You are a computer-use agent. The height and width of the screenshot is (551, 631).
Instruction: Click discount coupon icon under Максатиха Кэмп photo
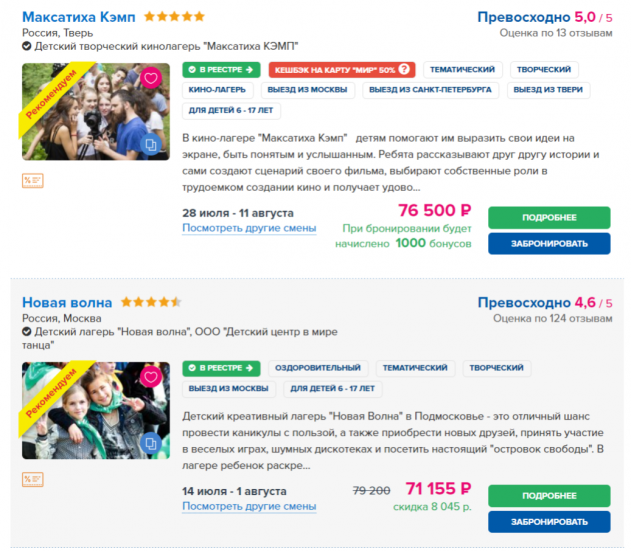[x=32, y=181]
